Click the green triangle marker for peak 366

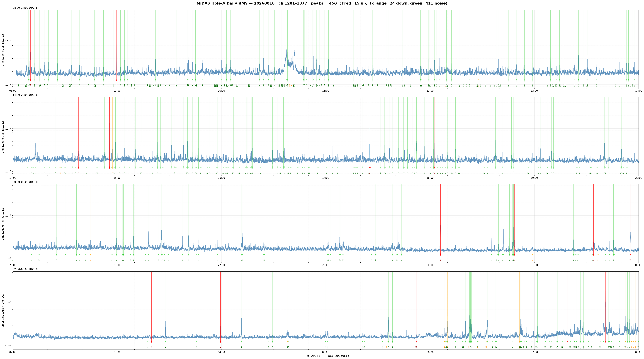(x=196, y=342)
